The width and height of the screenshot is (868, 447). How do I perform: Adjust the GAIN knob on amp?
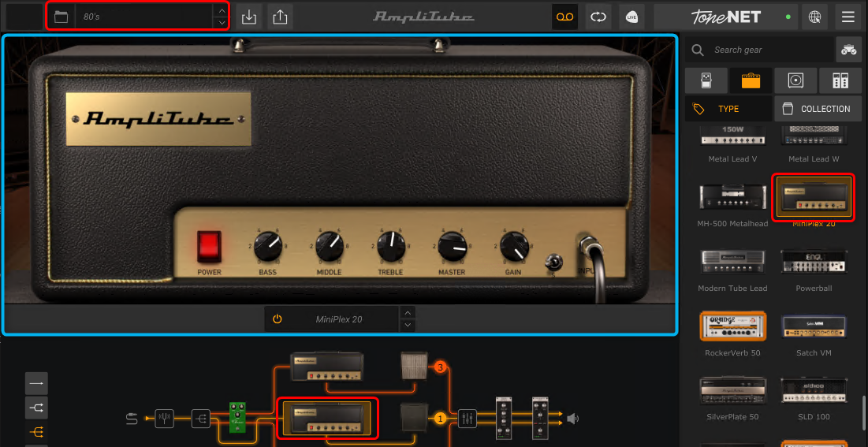point(514,247)
